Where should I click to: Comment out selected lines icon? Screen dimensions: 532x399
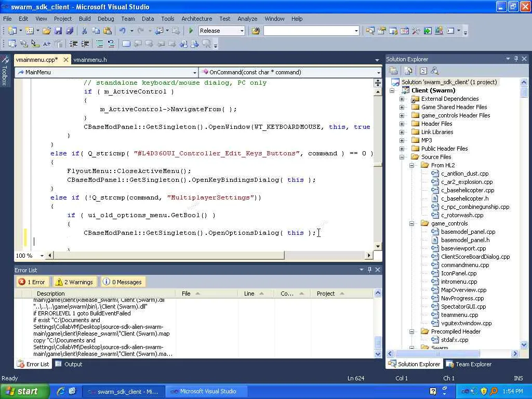point(99,44)
